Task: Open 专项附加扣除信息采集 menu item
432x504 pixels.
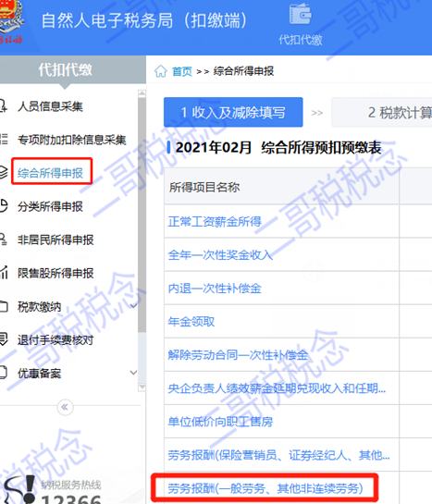Action: [71, 140]
